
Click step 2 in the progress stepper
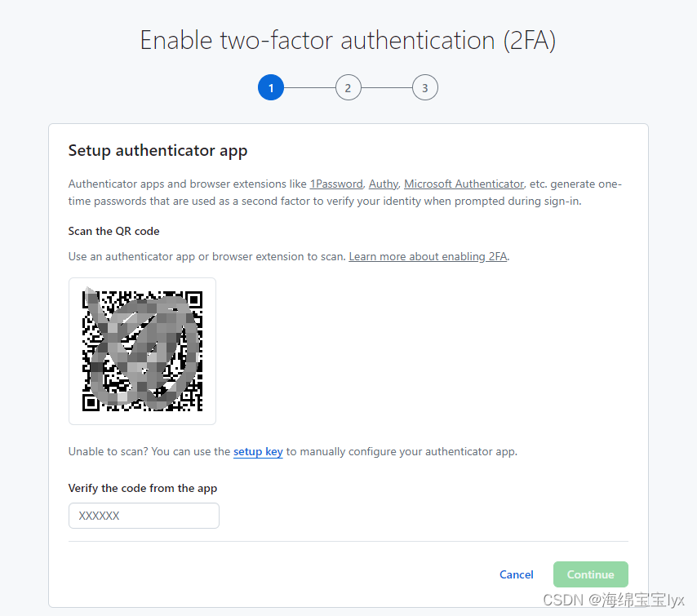point(348,87)
